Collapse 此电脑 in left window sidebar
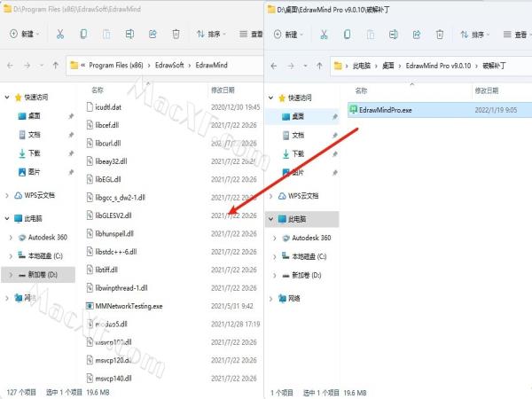This screenshot has width=532, height=399. tap(7, 218)
